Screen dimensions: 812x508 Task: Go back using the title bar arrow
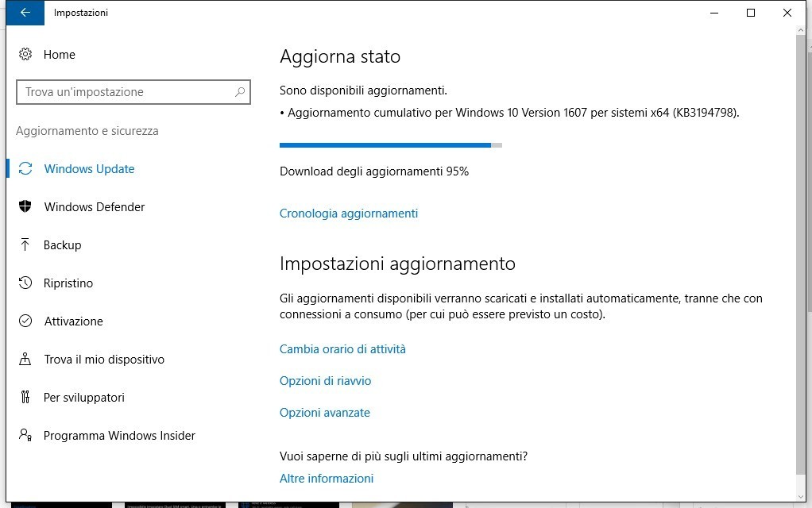pyautogui.click(x=25, y=13)
